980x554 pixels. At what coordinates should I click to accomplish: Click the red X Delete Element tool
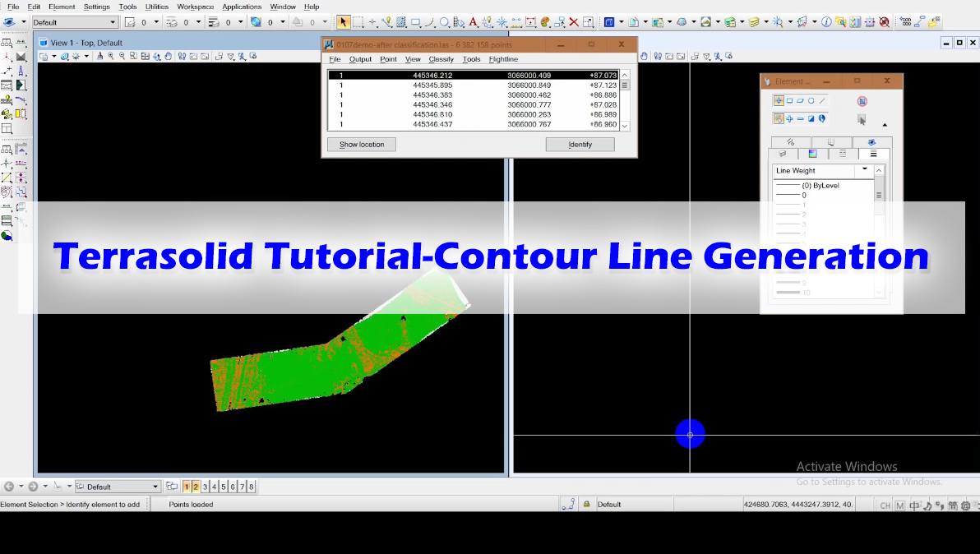tap(574, 22)
